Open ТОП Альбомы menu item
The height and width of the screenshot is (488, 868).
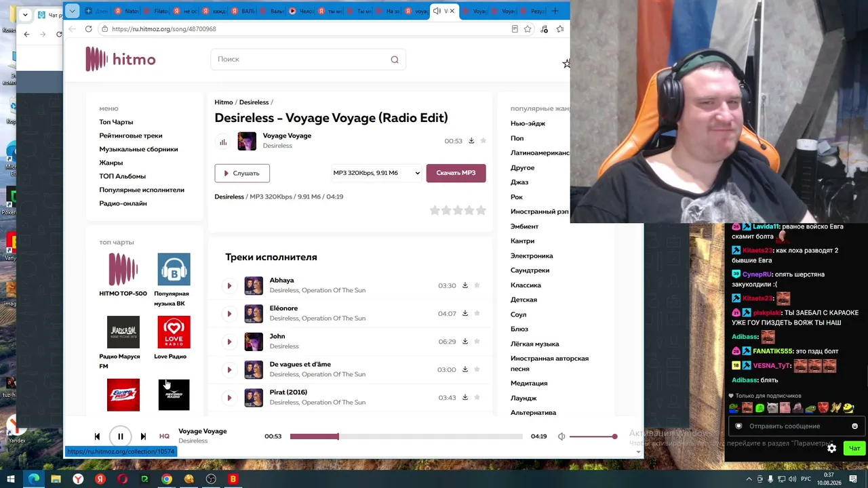pyautogui.click(x=123, y=176)
